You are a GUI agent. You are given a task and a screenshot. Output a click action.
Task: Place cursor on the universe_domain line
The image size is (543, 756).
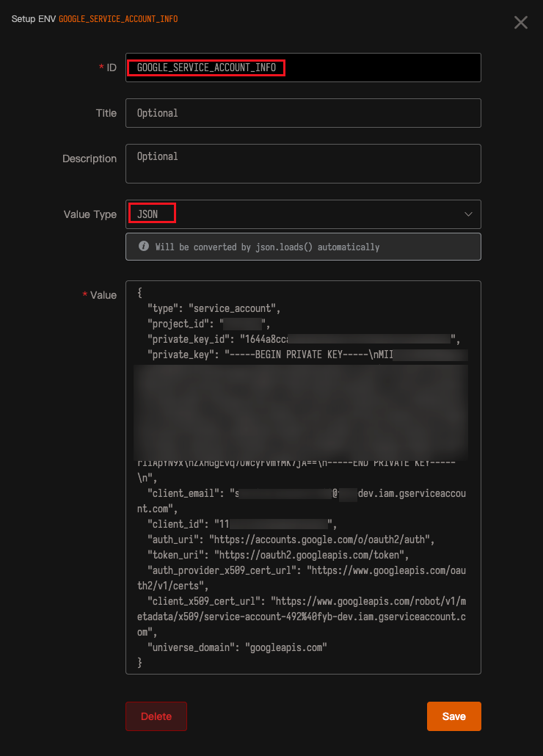(x=237, y=647)
